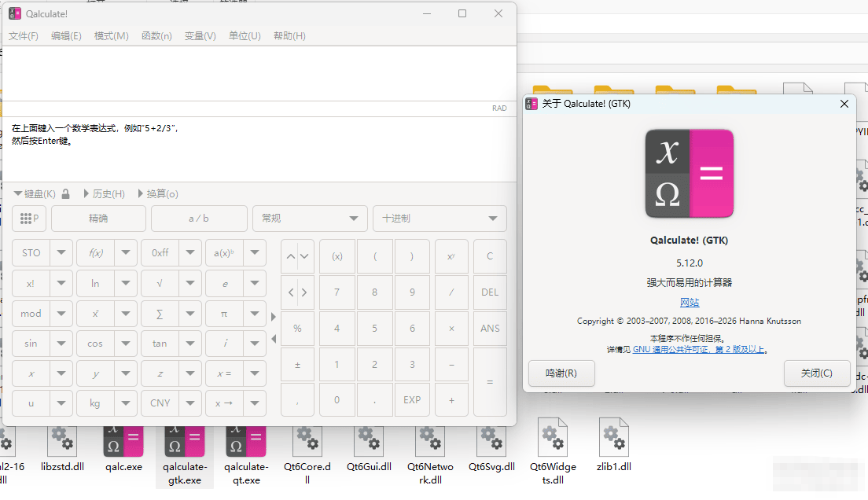Click the digit 7 key
This screenshot has width=868, height=500.
[337, 292]
